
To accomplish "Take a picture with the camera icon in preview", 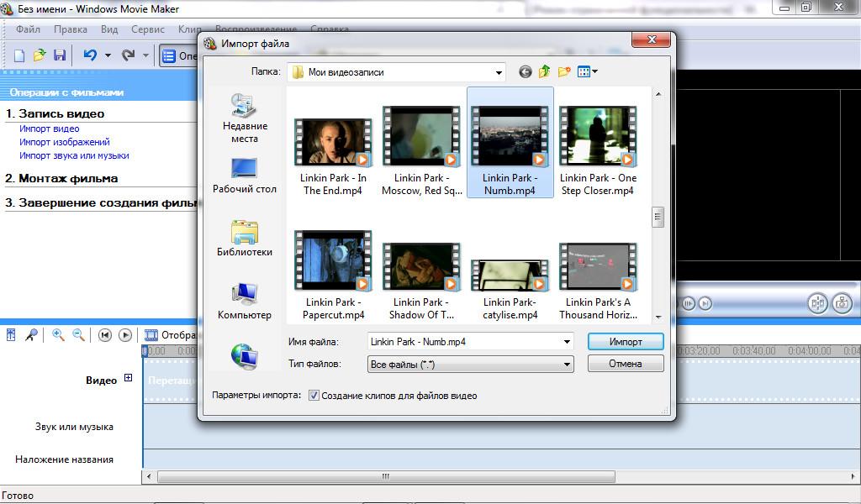I will pyautogui.click(x=842, y=303).
